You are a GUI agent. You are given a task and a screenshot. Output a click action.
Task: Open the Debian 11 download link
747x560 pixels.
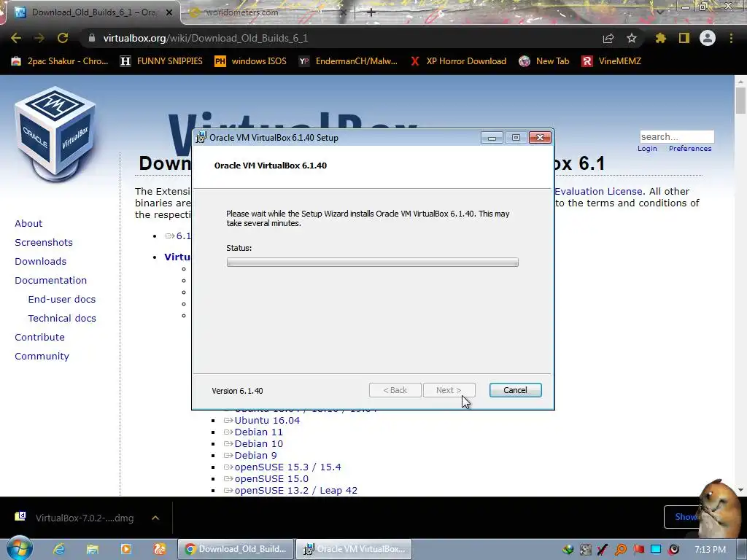[259, 432]
